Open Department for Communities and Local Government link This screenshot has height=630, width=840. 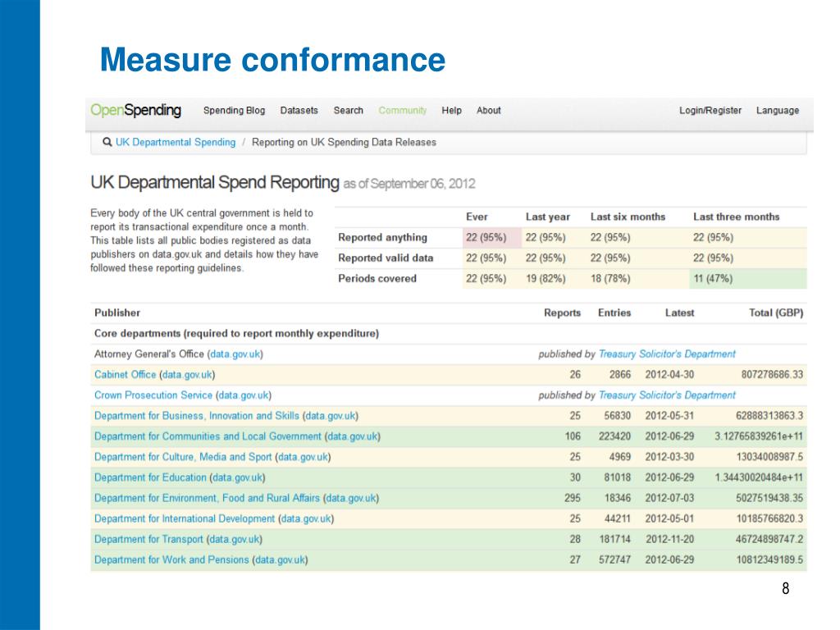(208, 436)
